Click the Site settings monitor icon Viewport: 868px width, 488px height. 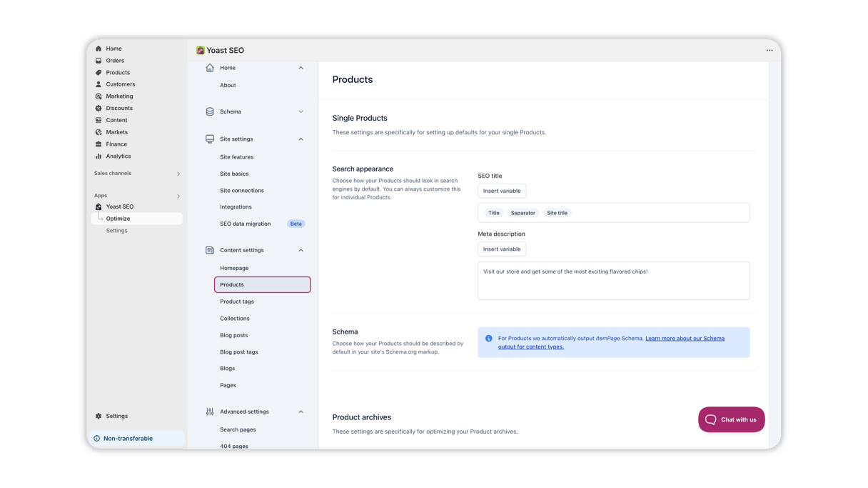click(210, 139)
